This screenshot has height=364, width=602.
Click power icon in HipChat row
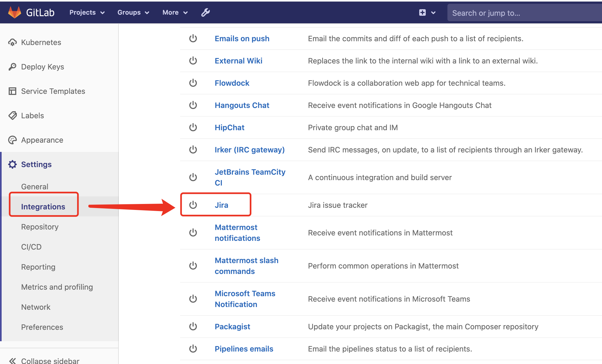193,127
